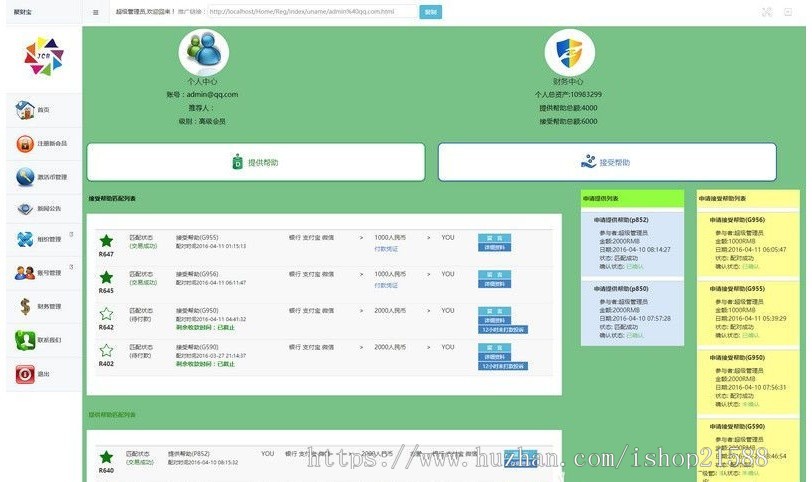Open the provide help white panel
812x482 pixels.
256,162
